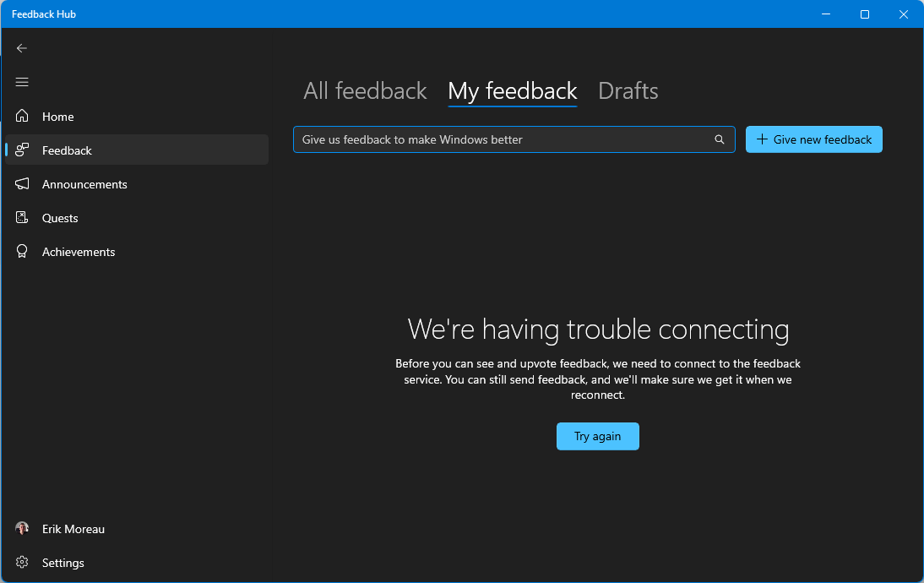Viewport: 924px width, 583px height.
Task: Open Settings gear in the sidebar
Action: (23, 563)
